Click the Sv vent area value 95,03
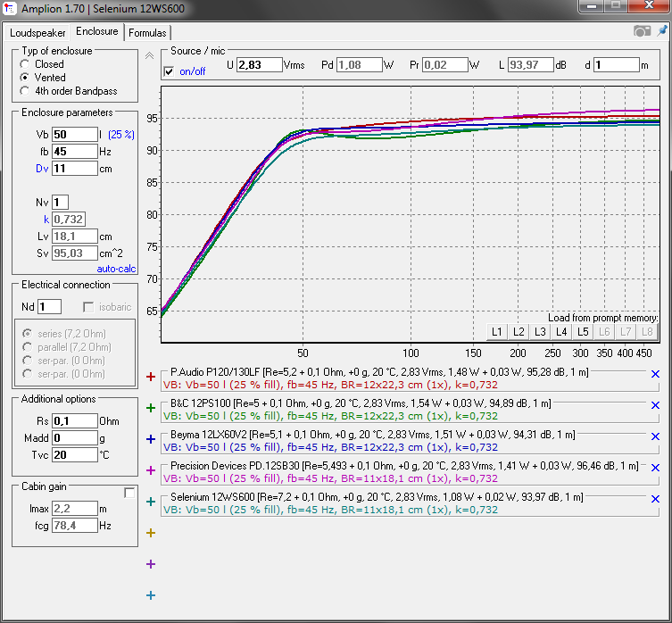 (x=75, y=253)
